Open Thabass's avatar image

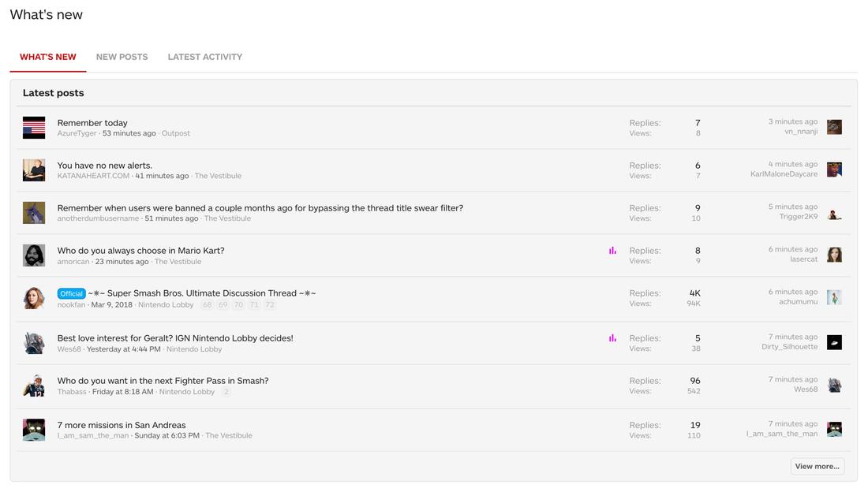point(34,386)
